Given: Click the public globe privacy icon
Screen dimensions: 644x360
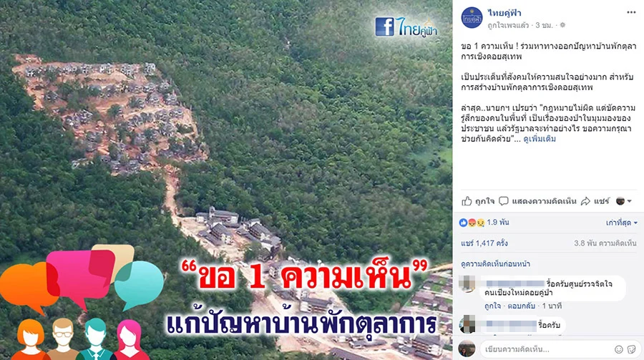Looking at the screenshot, I should click(562, 25).
